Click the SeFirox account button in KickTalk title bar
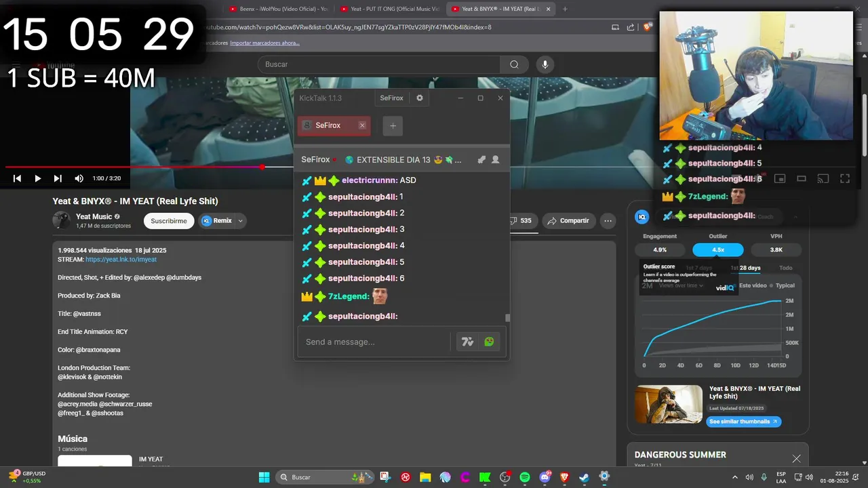Screen dimensions: 868x488 pyautogui.click(x=391, y=98)
